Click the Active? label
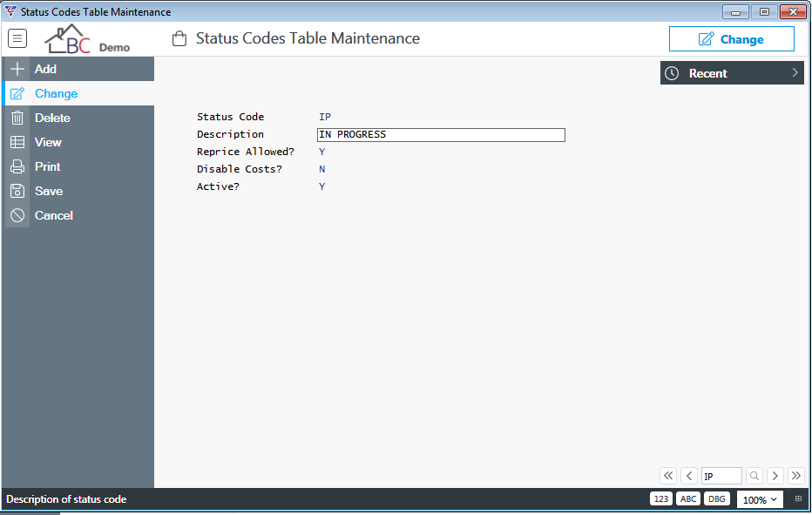 pyautogui.click(x=218, y=186)
